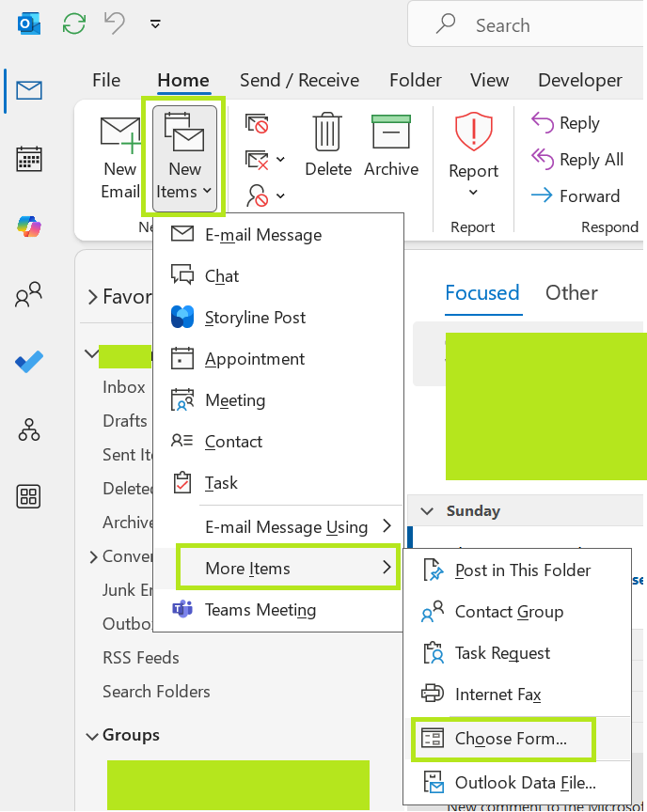
Task: Click the Outlook app logo icon
Action: pos(29,24)
